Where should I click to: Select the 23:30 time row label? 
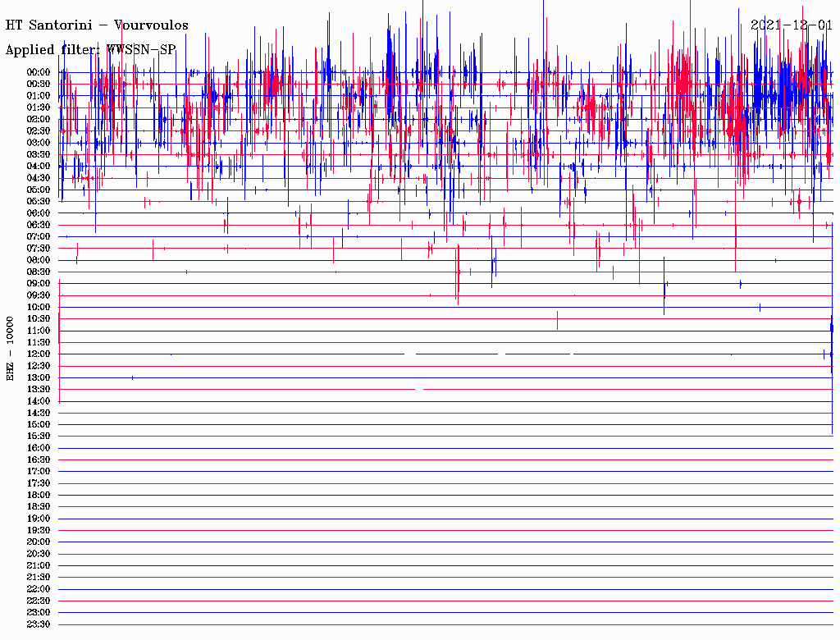pos(39,624)
